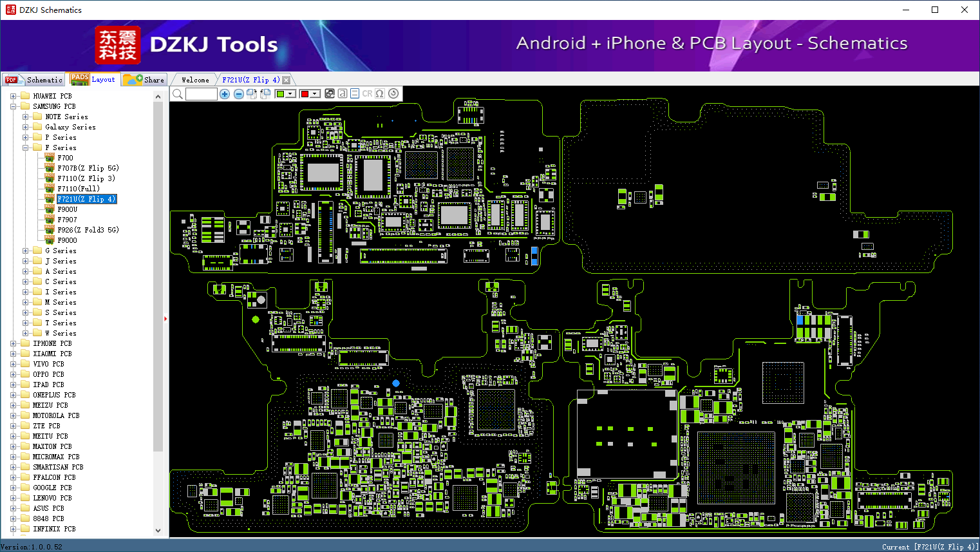
Task: Expand the NOTE Series node
Action: pyautogui.click(x=26, y=117)
